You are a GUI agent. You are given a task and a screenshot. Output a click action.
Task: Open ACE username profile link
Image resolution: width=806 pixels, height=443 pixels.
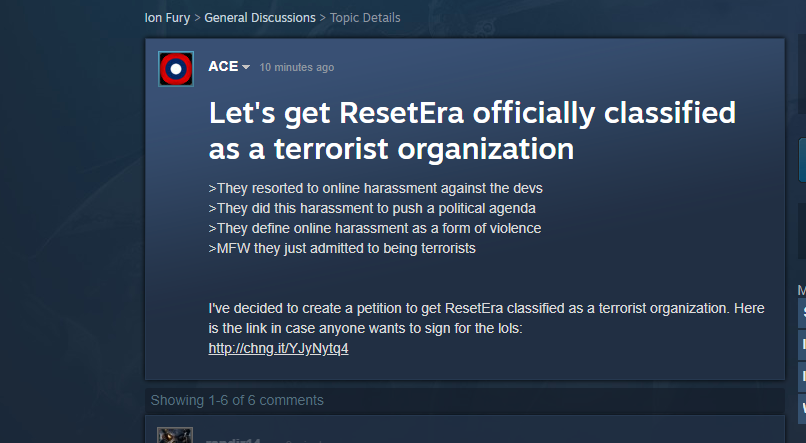click(x=223, y=66)
